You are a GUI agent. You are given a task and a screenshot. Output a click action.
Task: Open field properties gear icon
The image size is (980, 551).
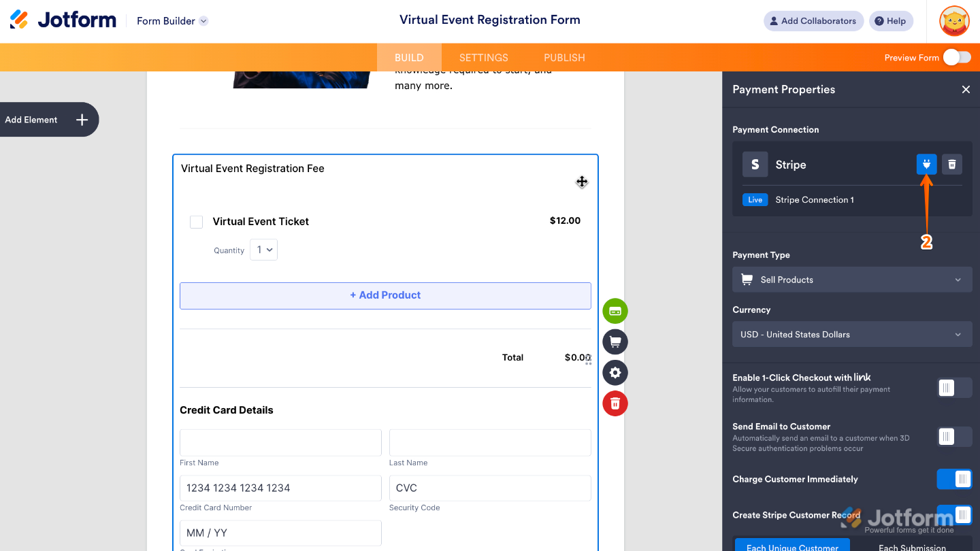615,373
